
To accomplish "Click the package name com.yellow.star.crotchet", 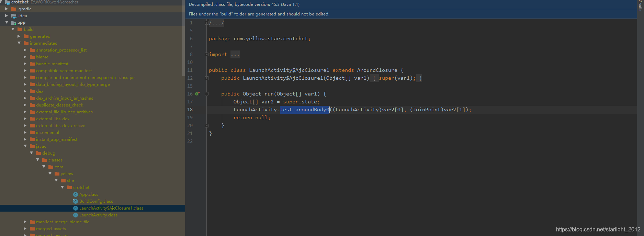I will pos(271,38).
